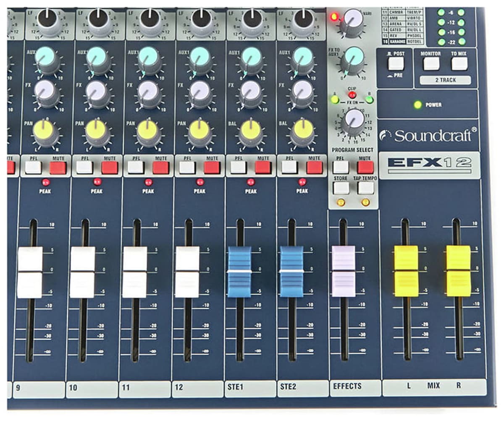Mute channel 11 with its red MUTE button
Viewport: 504px width, 421px height.
coord(161,167)
